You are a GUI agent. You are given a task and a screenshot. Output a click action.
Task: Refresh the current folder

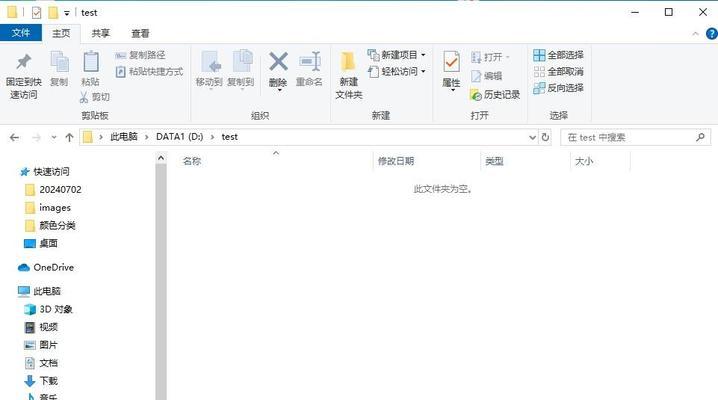pos(545,137)
